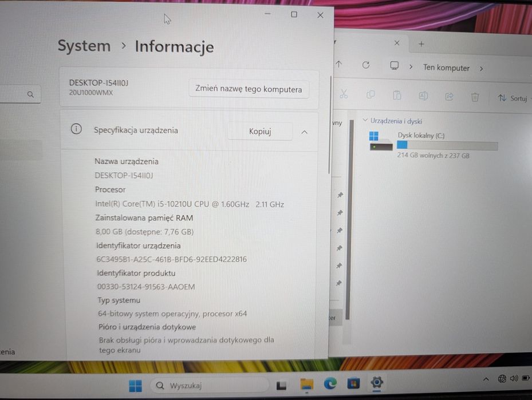
Task: Click the Settings gear icon on taskbar
Action: tap(377, 383)
